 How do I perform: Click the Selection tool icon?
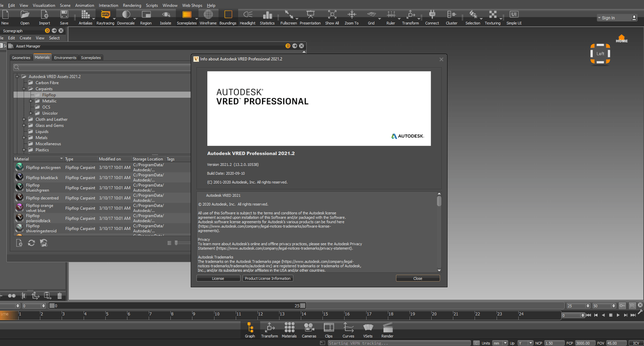click(472, 17)
